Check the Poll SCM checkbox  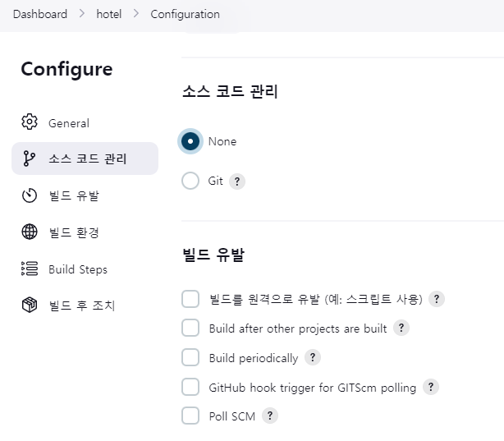[190, 416]
